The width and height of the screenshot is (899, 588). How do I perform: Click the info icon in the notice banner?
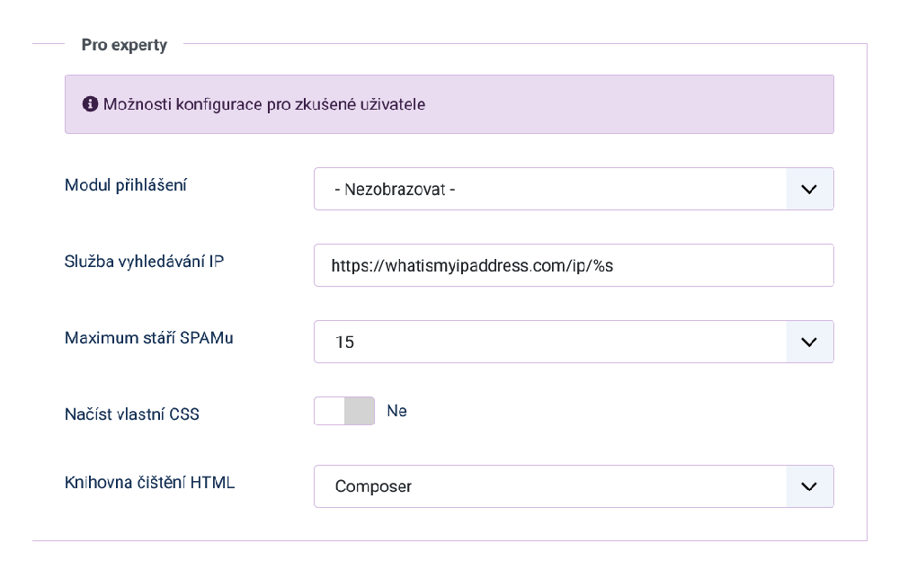90,104
